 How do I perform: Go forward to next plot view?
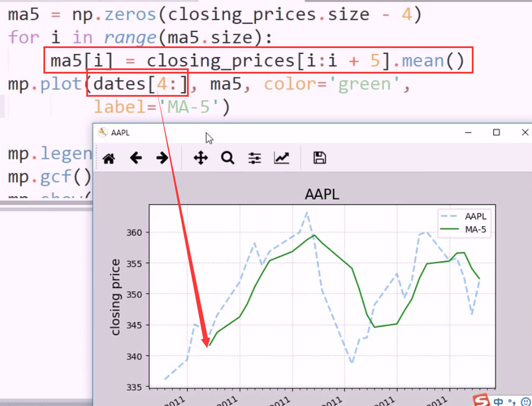(x=162, y=158)
